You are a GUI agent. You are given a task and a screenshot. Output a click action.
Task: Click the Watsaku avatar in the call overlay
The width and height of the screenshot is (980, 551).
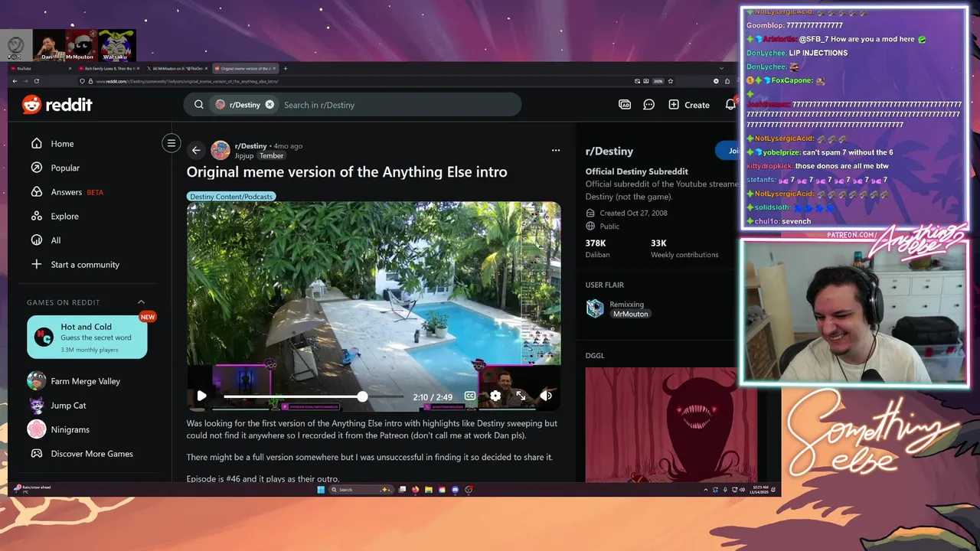[x=116, y=45]
